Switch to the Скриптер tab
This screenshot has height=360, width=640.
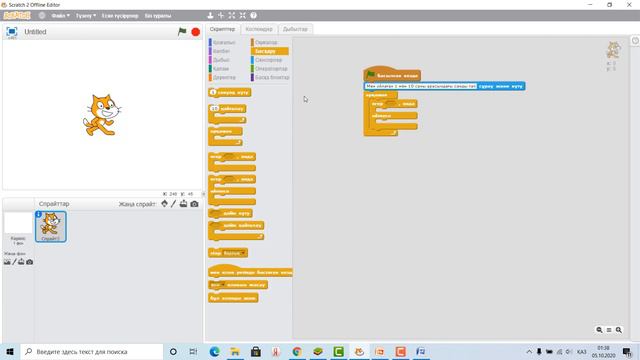coord(222,29)
